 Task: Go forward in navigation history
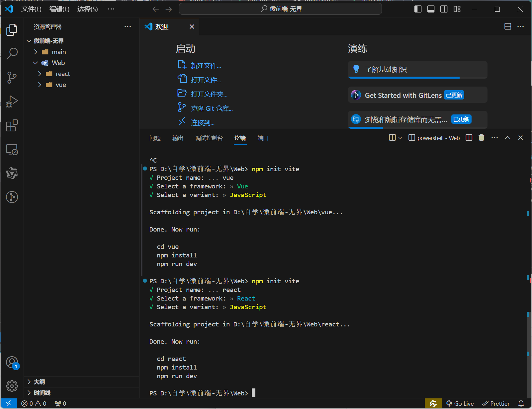point(169,9)
